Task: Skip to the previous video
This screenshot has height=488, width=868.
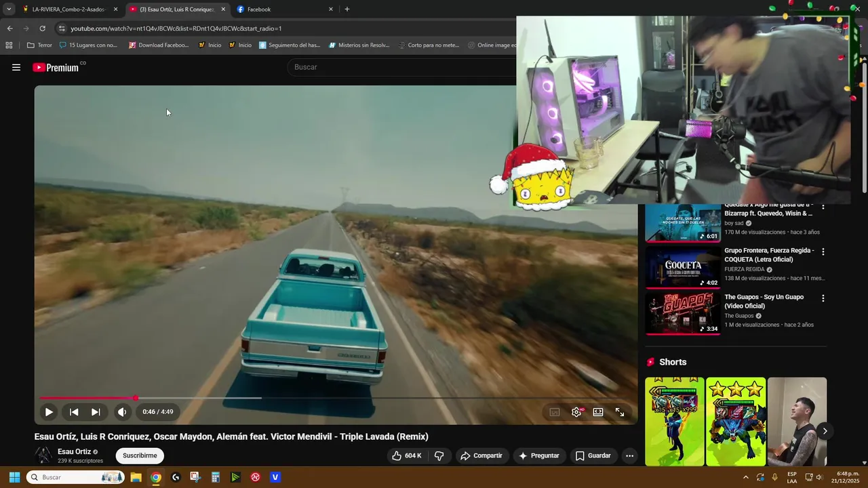Action: pos(74,412)
